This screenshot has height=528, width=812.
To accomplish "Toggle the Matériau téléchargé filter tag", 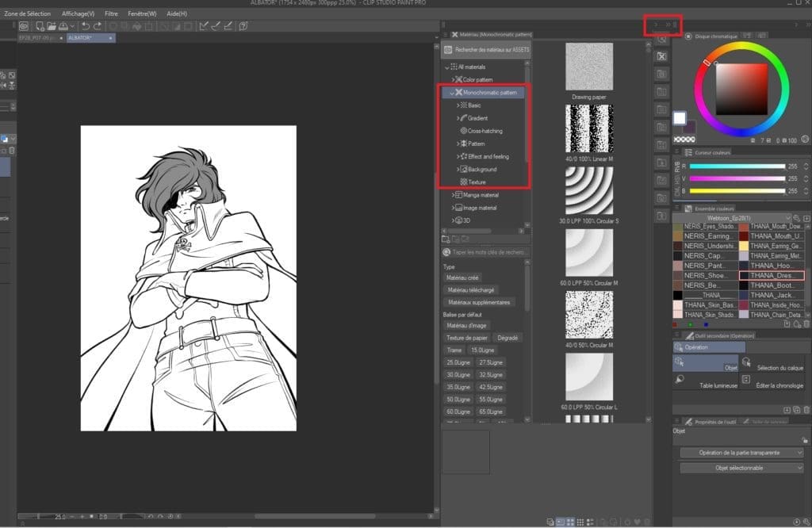I will 471,290.
